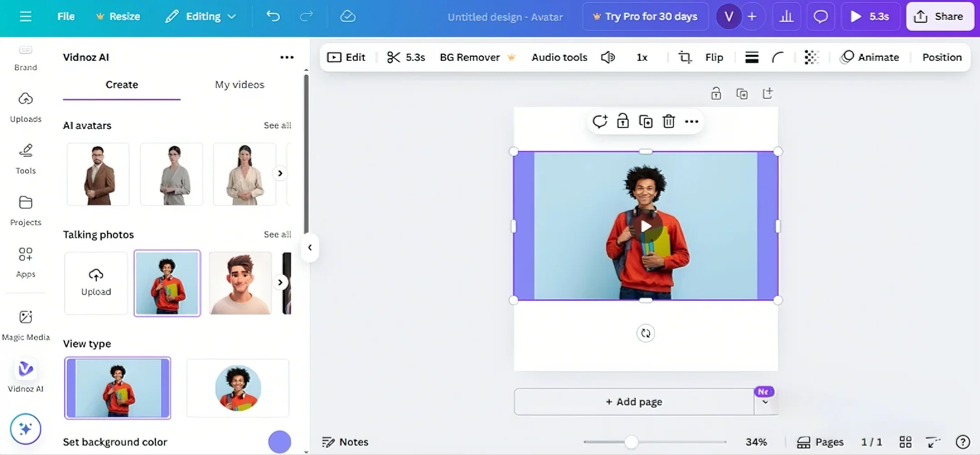Screen dimensions: 980x455
Task: Adjust the zoom slider handle
Action: pos(631,442)
